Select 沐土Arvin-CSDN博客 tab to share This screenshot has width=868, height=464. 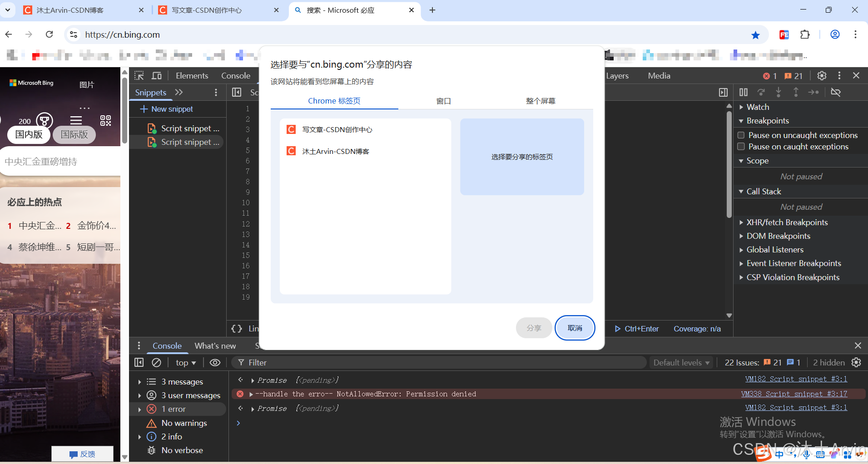[x=366, y=151]
